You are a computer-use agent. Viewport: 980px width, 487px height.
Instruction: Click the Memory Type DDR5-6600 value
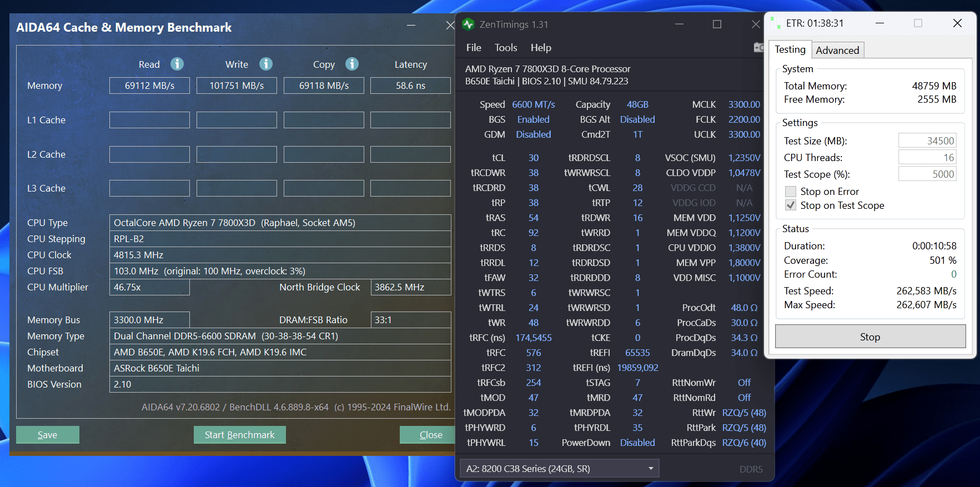280,336
